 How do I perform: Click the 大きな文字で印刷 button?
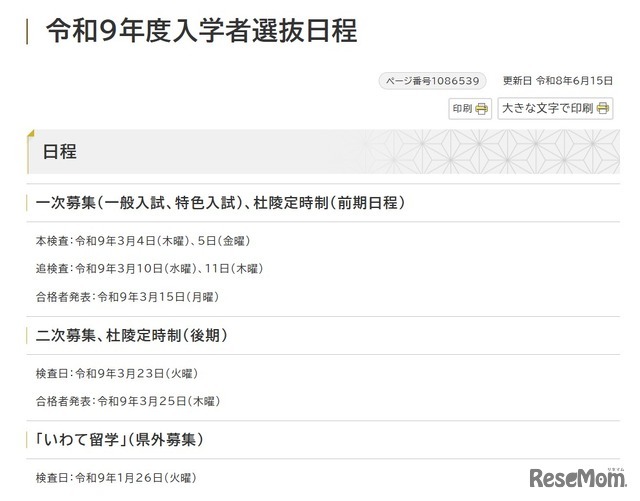pos(555,109)
